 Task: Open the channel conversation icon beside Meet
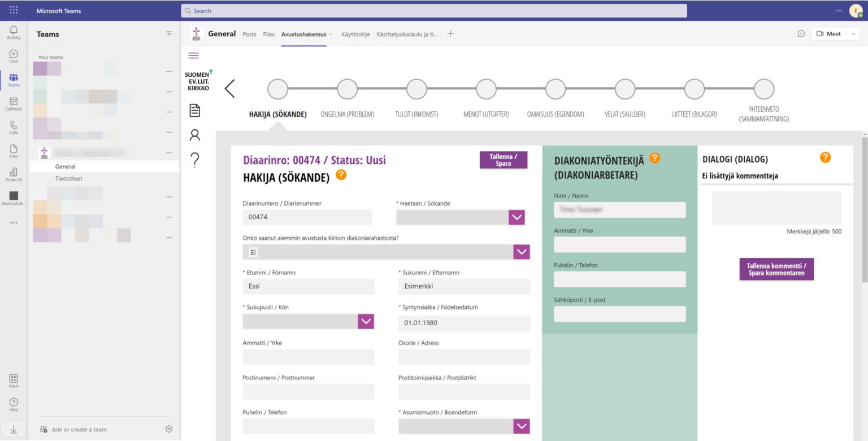[801, 34]
